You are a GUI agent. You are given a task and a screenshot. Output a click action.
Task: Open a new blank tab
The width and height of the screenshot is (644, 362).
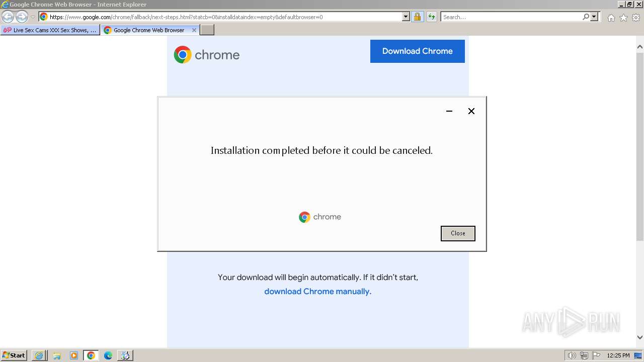[207, 30]
